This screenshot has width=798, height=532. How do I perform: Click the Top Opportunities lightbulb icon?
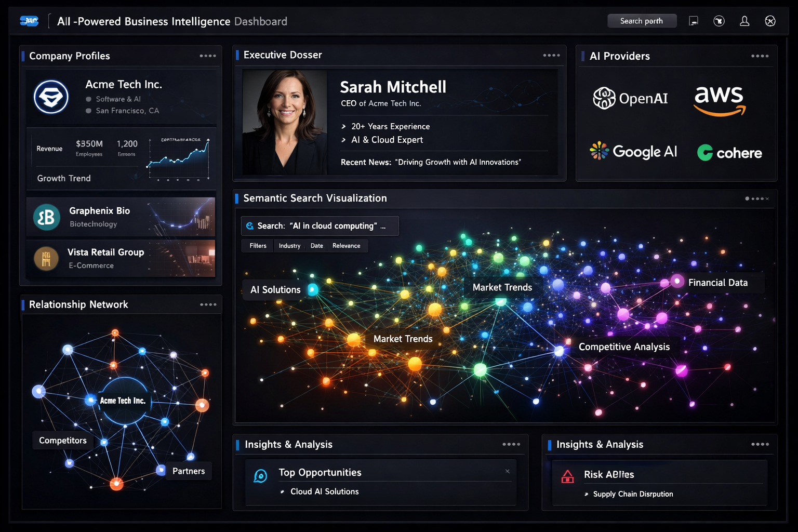260,475
